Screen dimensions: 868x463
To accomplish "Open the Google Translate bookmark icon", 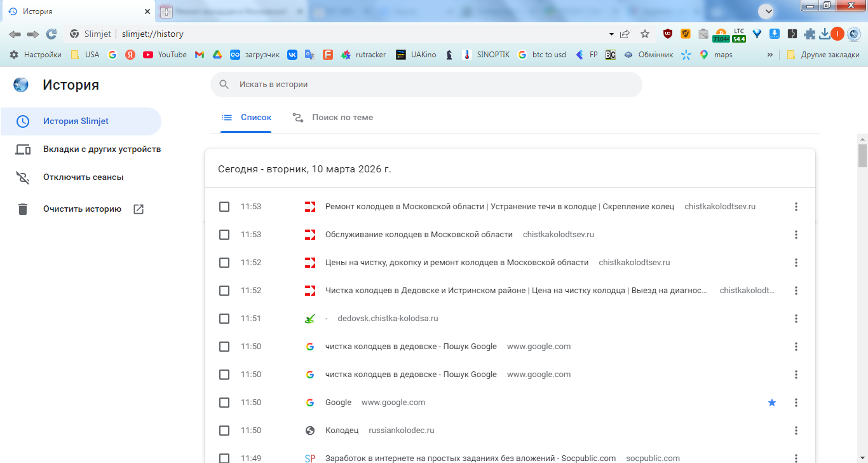I will (310, 55).
